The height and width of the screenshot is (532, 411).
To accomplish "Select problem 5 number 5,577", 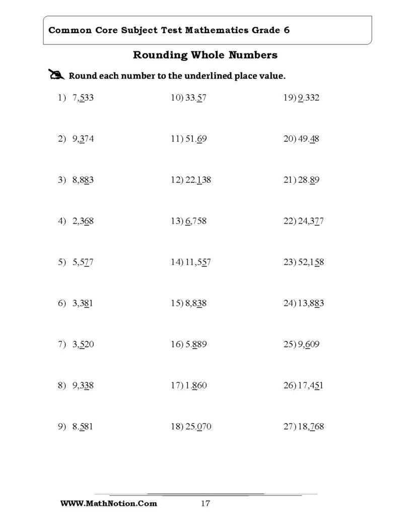I will tap(83, 262).
